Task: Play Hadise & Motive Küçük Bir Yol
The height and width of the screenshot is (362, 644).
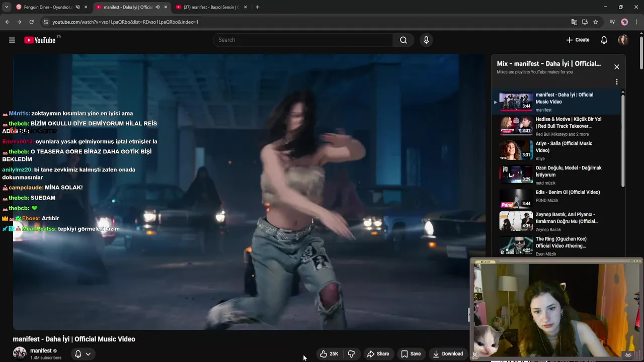Action: coord(556,126)
